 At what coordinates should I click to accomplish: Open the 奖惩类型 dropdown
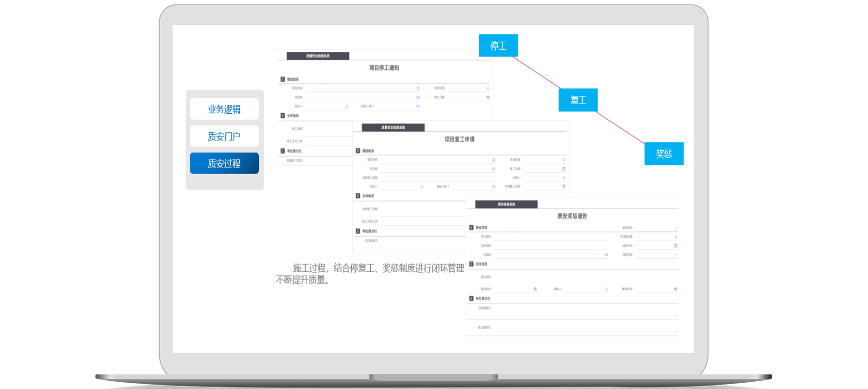(x=675, y=228)
